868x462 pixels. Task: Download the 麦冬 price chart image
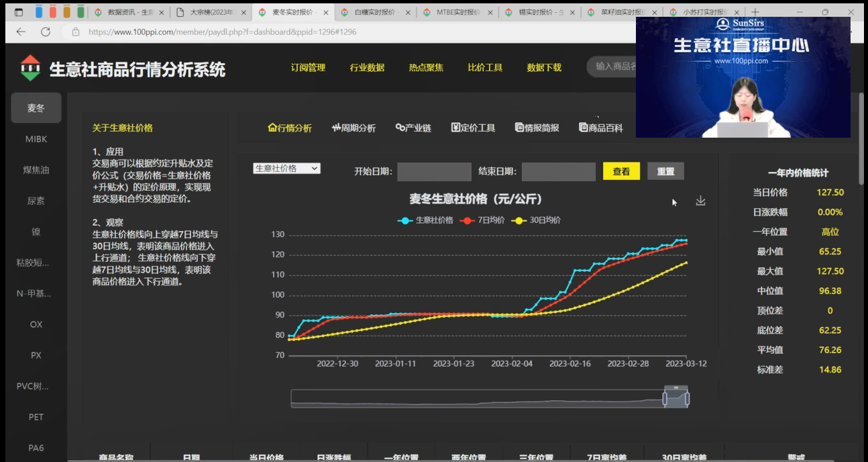tap(700, 201)
